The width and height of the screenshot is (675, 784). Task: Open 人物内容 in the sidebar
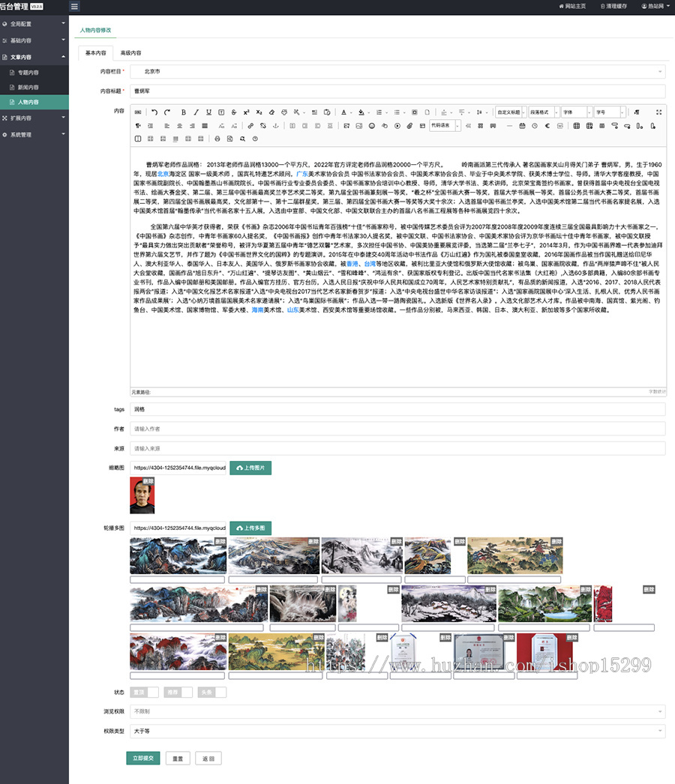[34, 102]
